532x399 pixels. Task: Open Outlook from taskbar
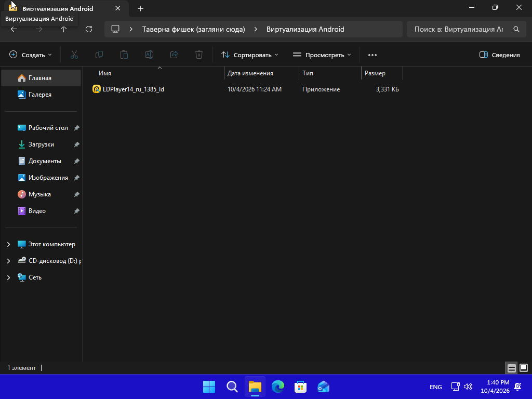323,387
